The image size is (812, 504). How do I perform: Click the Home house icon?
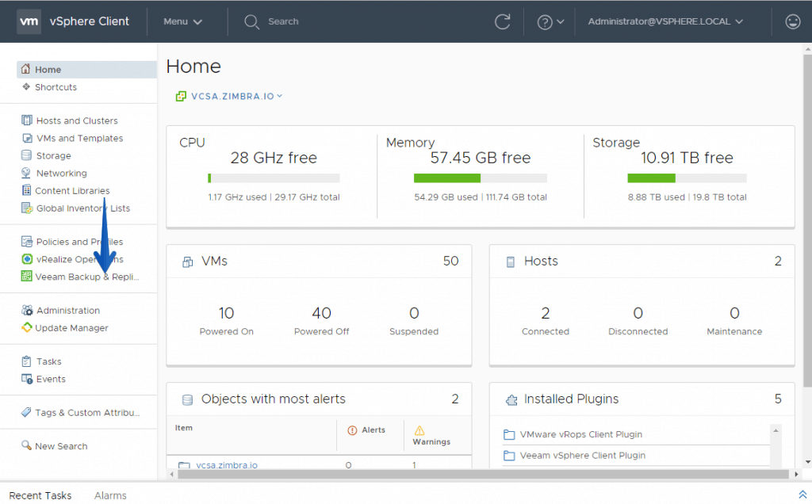[25, 69]
